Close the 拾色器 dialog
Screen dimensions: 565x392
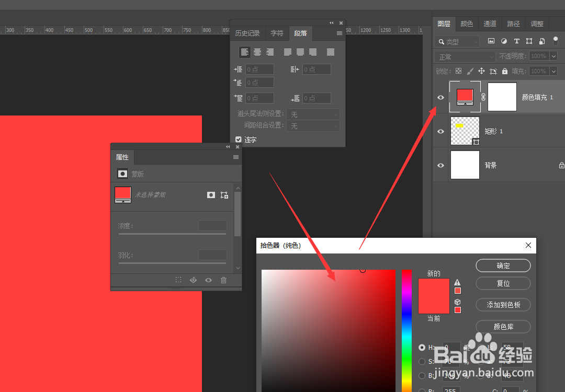click(x=528, y=245)
